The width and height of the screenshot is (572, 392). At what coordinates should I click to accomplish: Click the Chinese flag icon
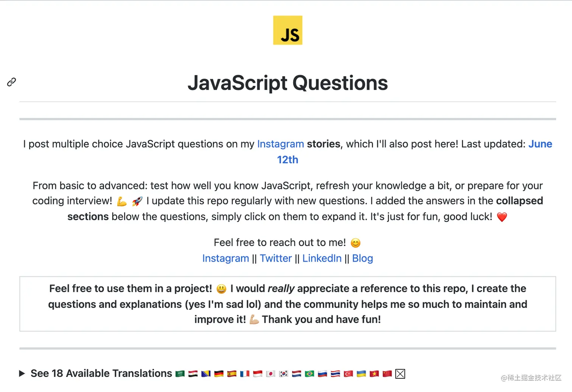pos(387,374)
